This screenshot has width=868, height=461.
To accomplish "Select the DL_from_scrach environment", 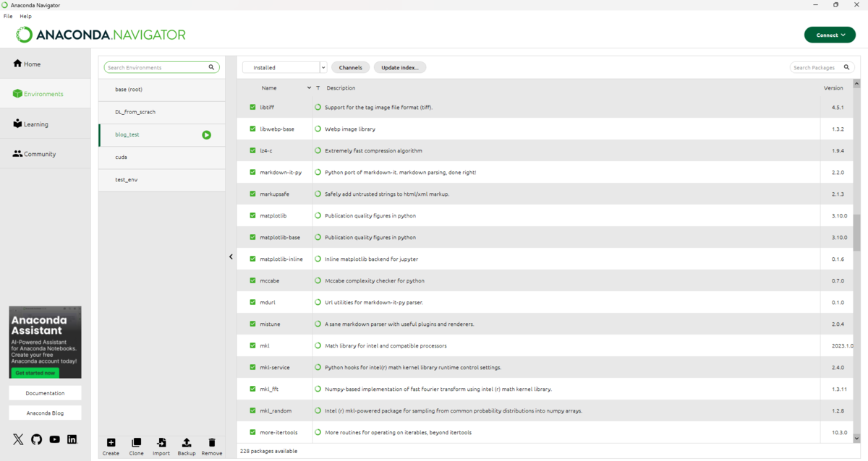I will [x=162, y=112].
